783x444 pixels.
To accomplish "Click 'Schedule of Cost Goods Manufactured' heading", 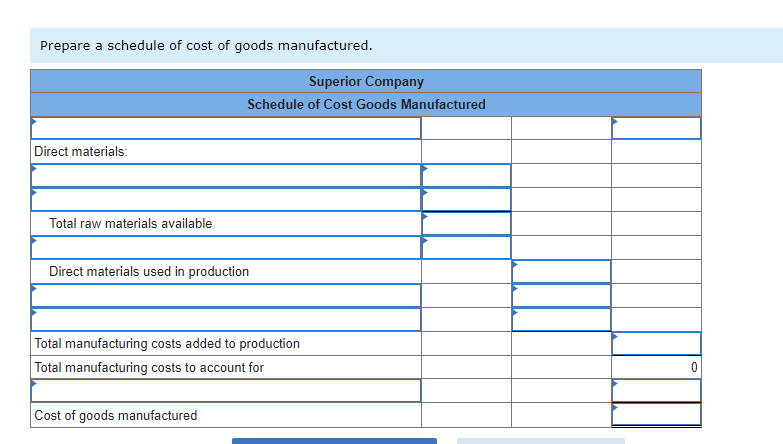I will pos(366,104).
